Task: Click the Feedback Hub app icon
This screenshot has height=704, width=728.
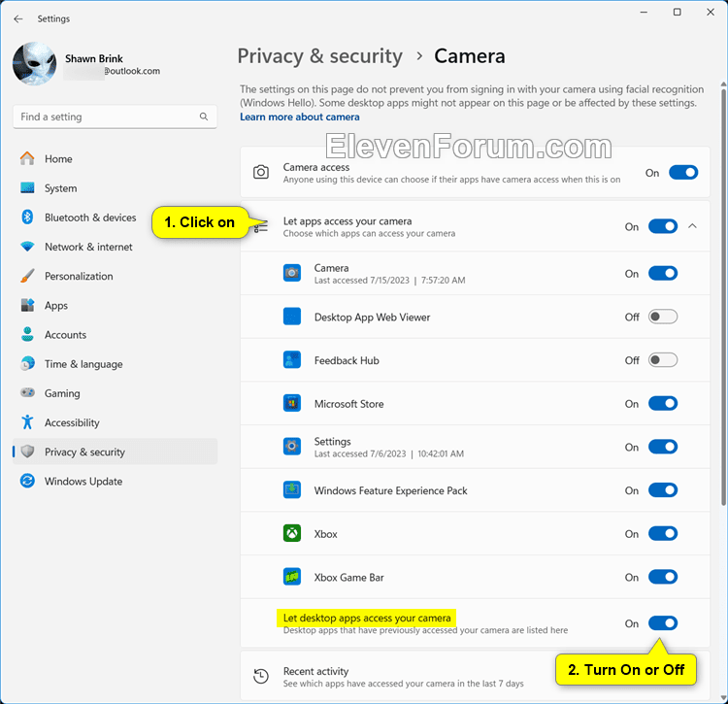Action: 292,360
